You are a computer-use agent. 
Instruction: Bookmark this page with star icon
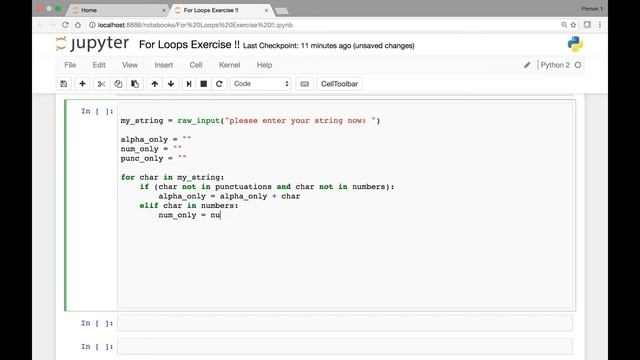click(x=573, y=25)
